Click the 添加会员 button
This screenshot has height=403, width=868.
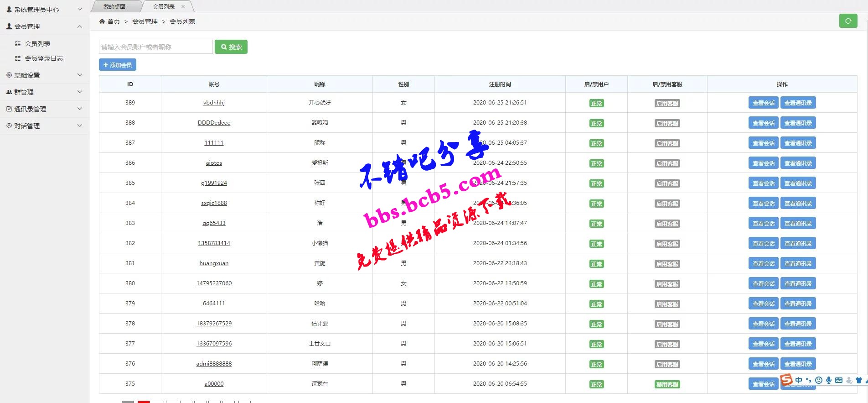click(118, 65)
